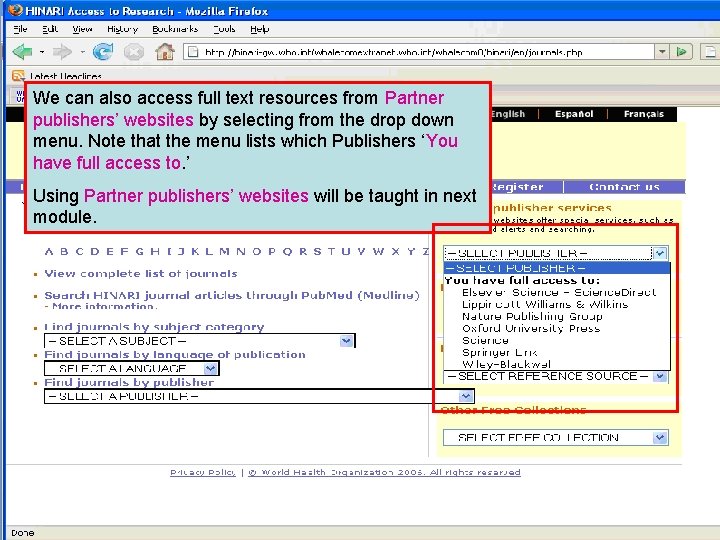Image resolution: width=720 pixels, height=540 pixels.
Task: Open the Edit menu
Action: click(50, 29)
